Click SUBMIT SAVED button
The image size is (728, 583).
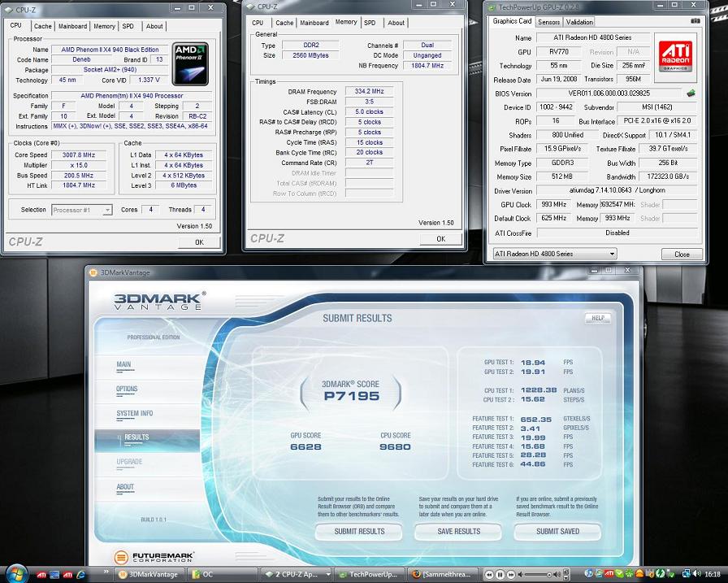(x=557, y=532)
